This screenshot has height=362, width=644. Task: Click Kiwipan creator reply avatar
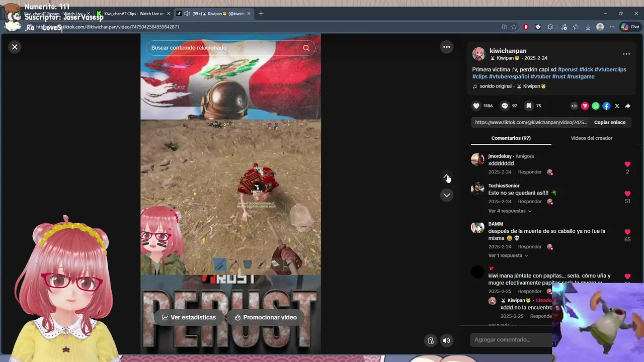tap(492, 301)
